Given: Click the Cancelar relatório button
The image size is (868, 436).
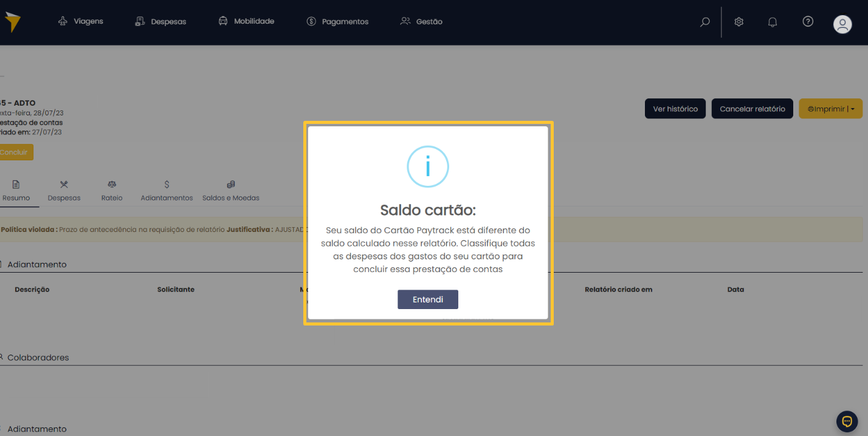Looking at the screenshot, I should tap(753, 109).
